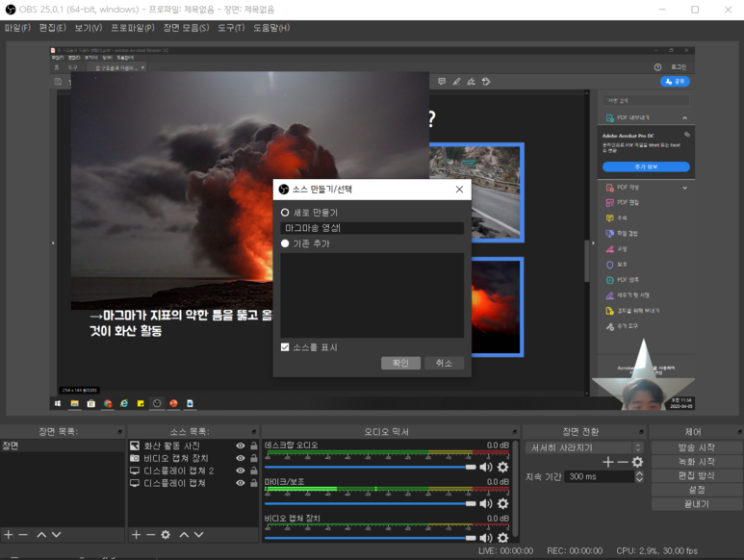The image size is (744, 560).
Task: Add a scene transition with plus icon
Action: pyautogui.click(x=608, y=461)
